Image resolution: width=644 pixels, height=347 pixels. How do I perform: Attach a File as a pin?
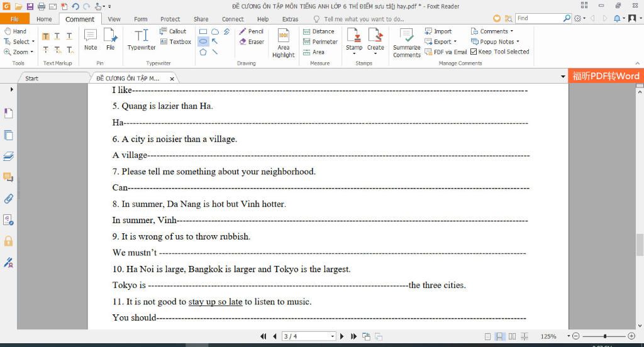(x=111, y=40)
